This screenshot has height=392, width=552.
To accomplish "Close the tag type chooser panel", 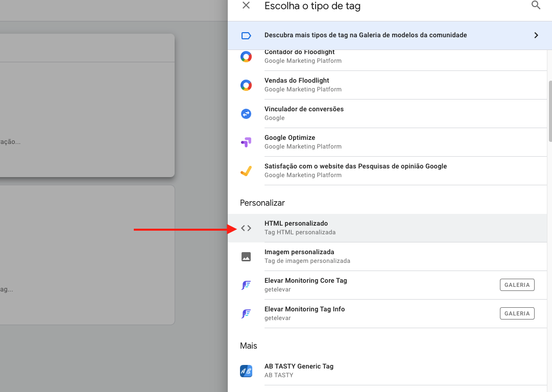I will point(246,5).
